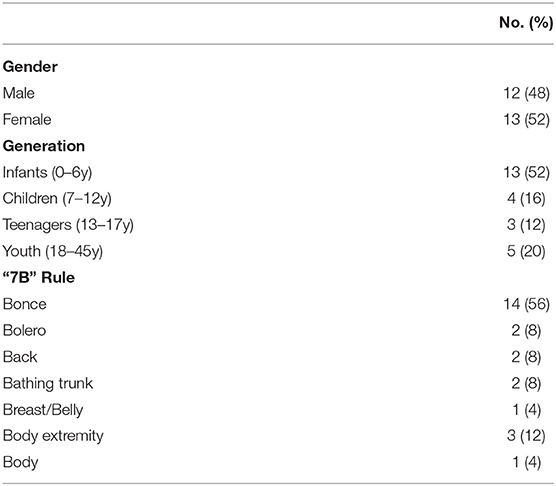Select the Generation section heading
Viewport: 556px width, 486px height.
click(x=44, y=146)
